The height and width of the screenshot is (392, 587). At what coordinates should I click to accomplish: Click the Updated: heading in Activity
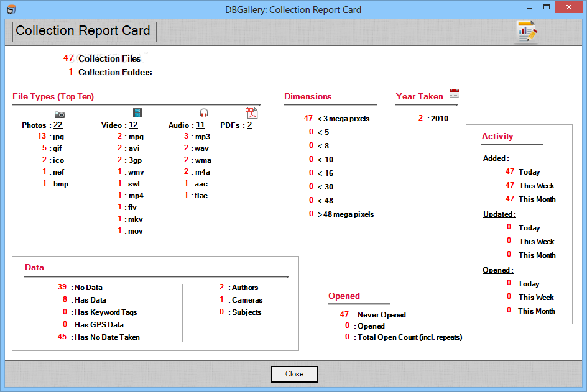[x=499, y=214]
